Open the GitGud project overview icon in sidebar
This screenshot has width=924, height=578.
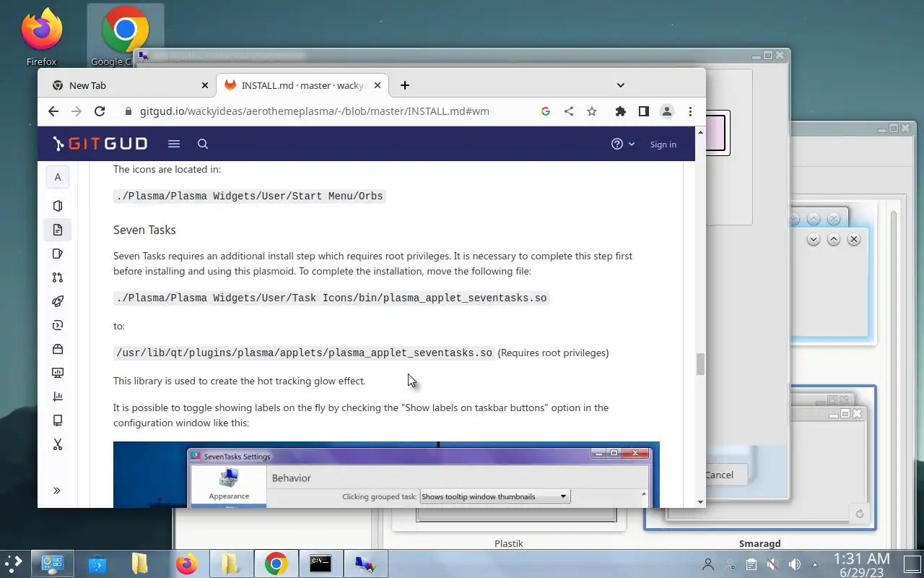pos(58,206)
